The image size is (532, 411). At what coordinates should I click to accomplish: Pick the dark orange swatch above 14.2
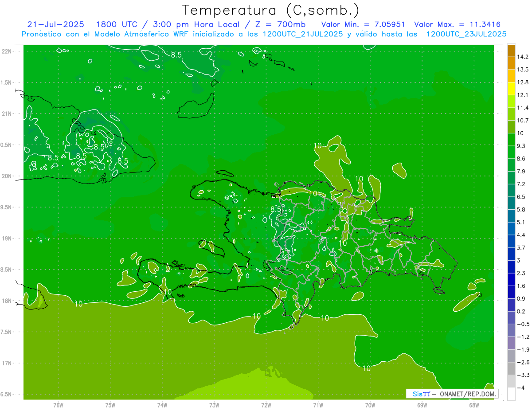click(x=511, y=51)
